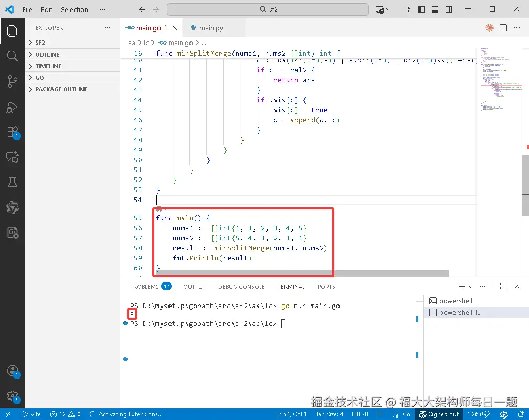Open the Run and Debug view
The height and width of the screenshot is (420, 529).
12,107
